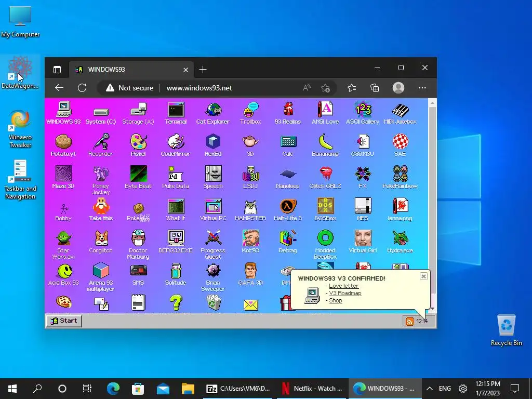
Task: Dismiss the V3 CONFIRMED notification balloon
Action: 423,276
